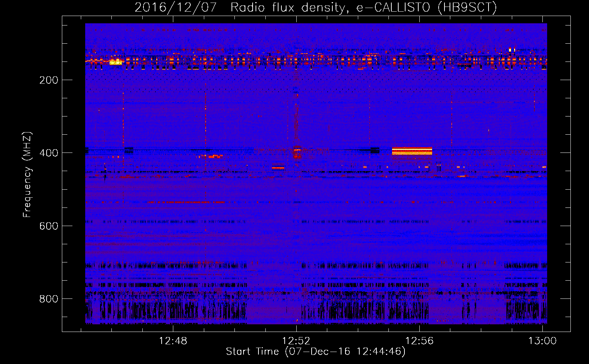This screenshot has width=589, height=364.
Task: Click the 800 frequency tick label
Action: (49, 299)
